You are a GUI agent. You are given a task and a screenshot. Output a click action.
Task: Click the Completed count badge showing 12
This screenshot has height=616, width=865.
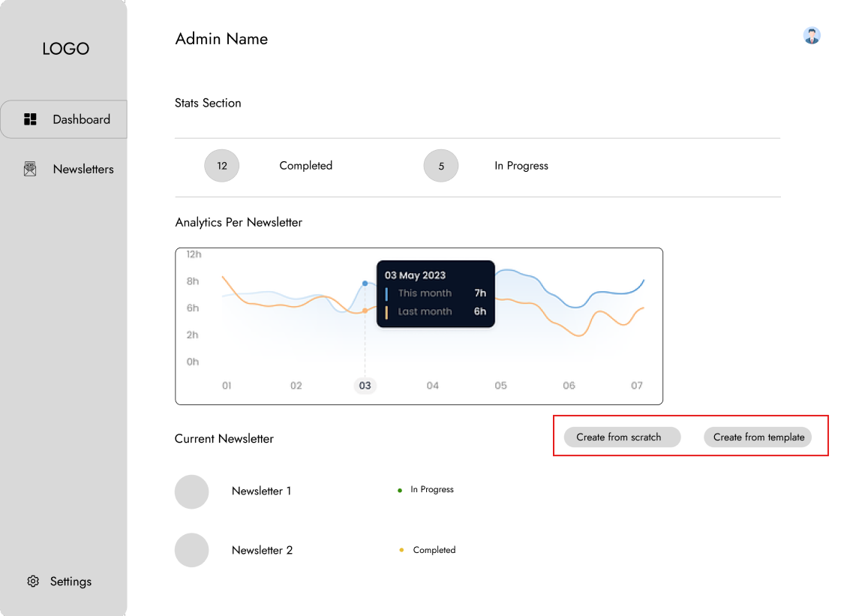pos(221,166)
